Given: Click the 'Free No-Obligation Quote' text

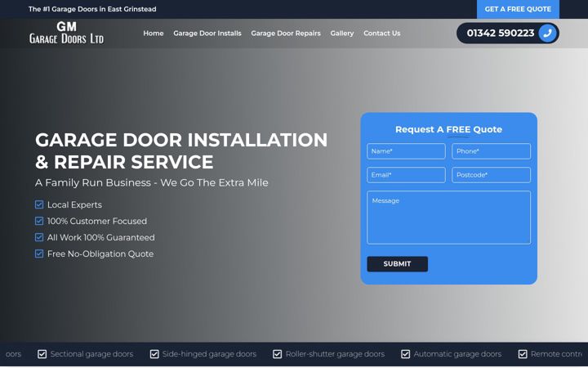Looking at the screenshot, I should (100, 254).
